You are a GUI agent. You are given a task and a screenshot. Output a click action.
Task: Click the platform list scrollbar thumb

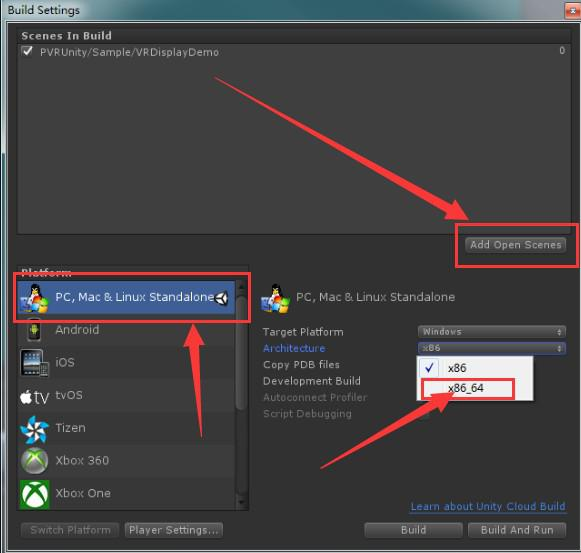pos(241,352)
